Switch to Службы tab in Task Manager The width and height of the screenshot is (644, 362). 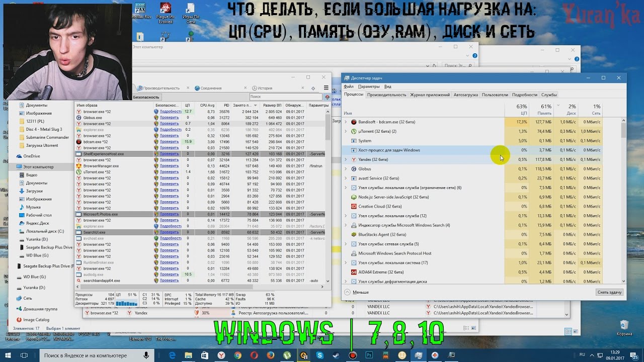point(549,95)
